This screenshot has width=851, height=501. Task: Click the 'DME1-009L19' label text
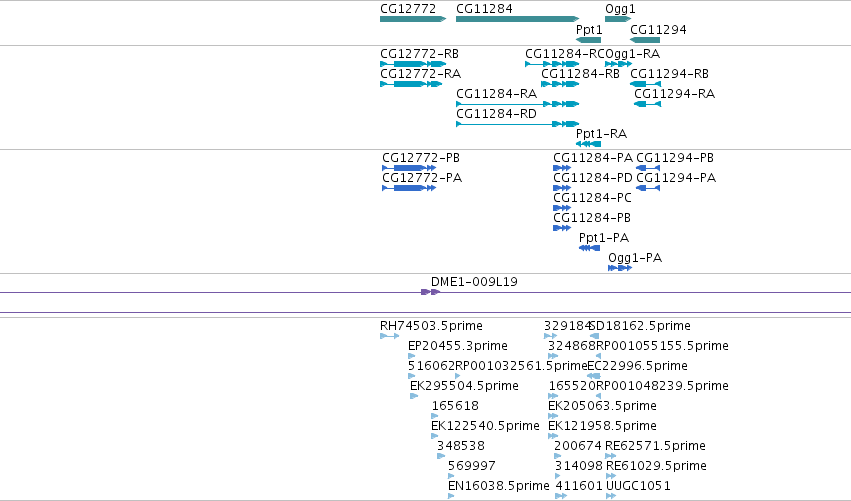pyautogui.click(x=474, y=282)
